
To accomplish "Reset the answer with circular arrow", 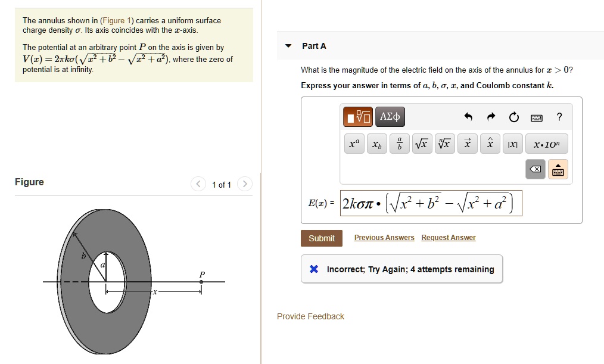I will point(514,117).
